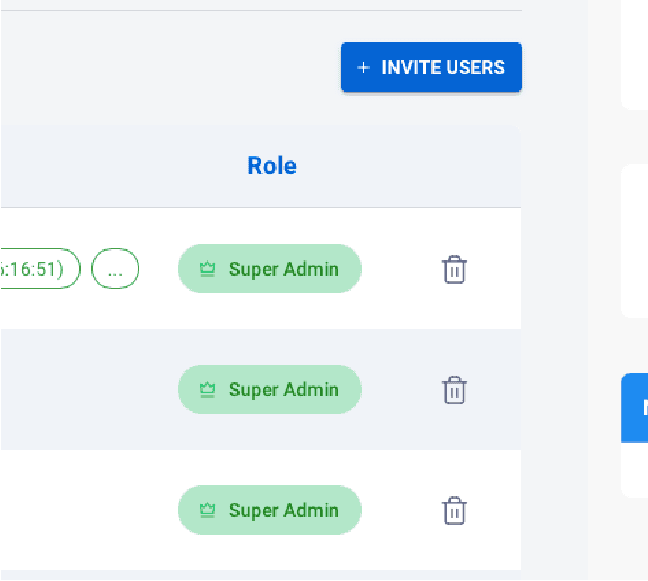Delete the first Super Admin user
The height and width of the screenshot is (581, 648).
[x=454, y=269]
